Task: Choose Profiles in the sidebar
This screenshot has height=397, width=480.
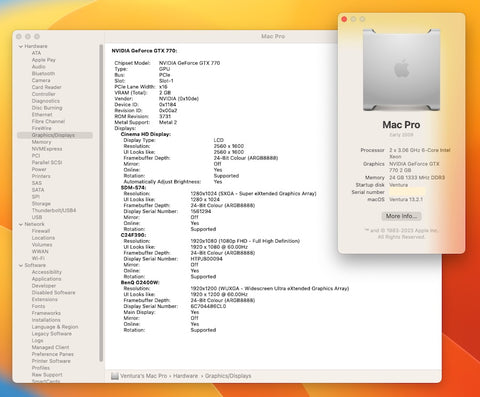Action: pos(41,368)
